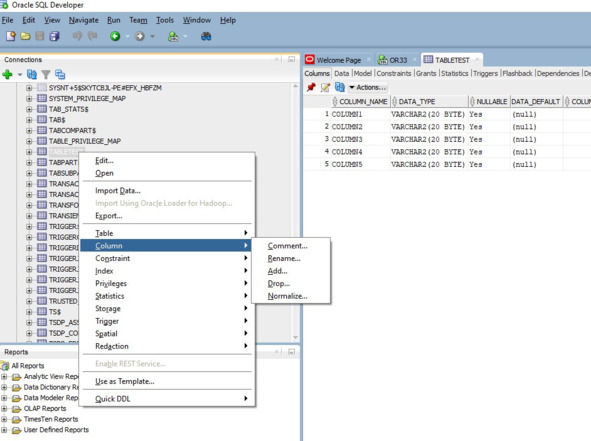This screenshot has height=441, width=591.
Task: Choose Normalize... from Column submenu
Action: 291,296
